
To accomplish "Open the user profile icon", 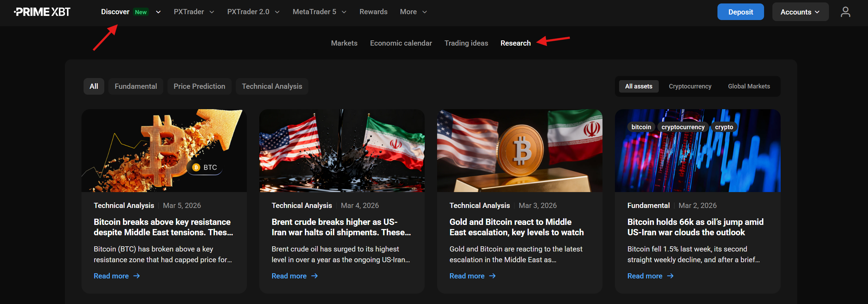I will [x=845, y=12].
